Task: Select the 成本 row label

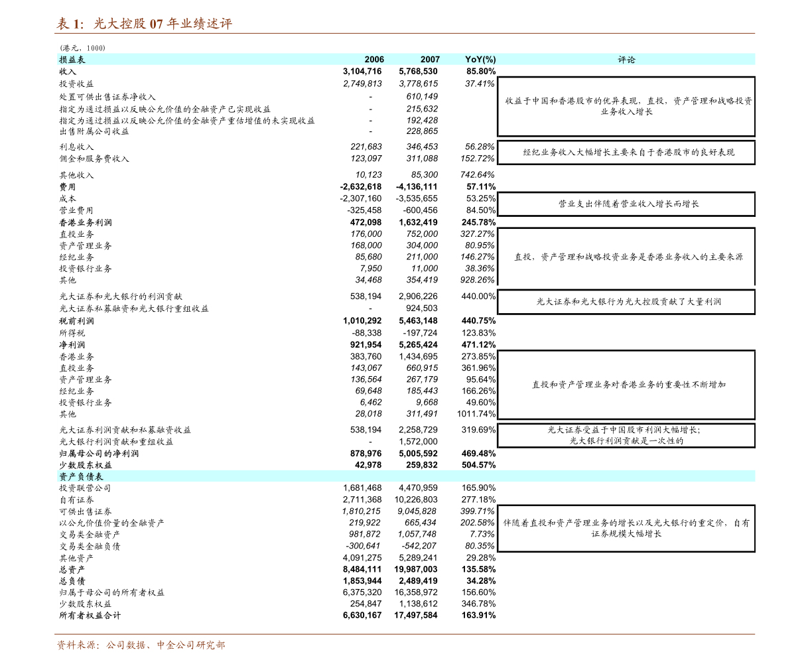Action: (68, 199)
